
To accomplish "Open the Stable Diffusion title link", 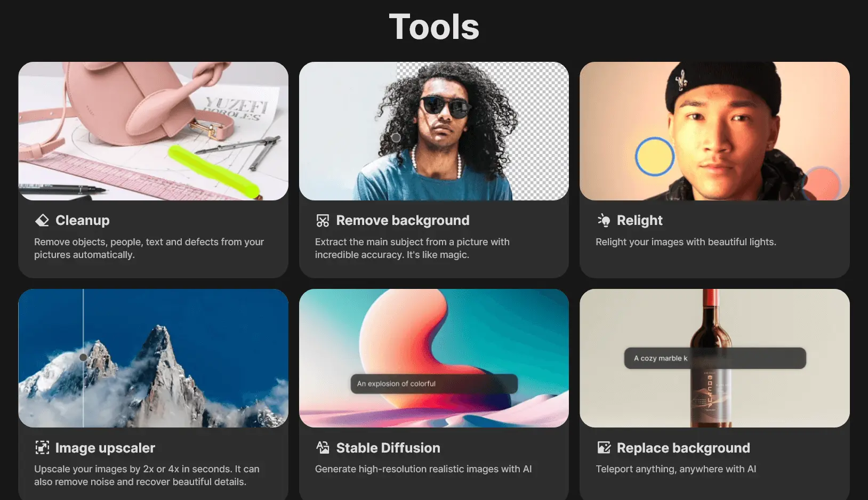I will (388, 448).
